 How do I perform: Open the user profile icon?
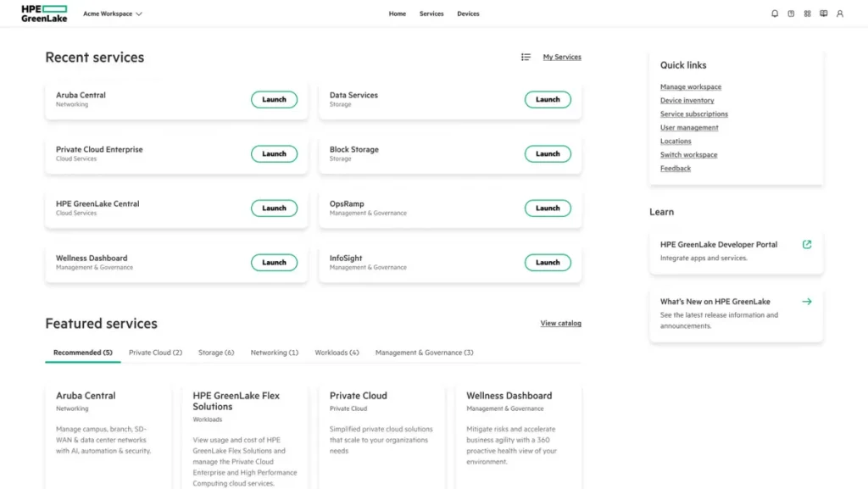click(x=840, y=14)
